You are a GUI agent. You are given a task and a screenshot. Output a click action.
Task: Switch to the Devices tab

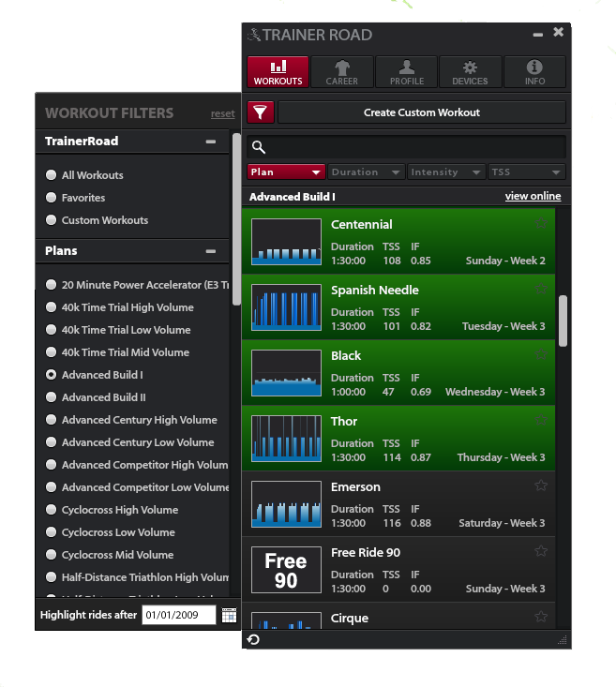click(471, 72)
